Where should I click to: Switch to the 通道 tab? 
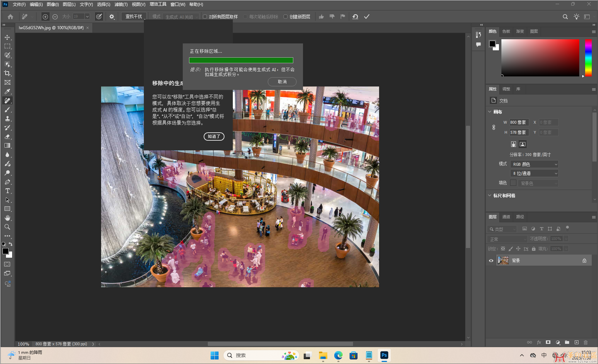pos(506,217)
